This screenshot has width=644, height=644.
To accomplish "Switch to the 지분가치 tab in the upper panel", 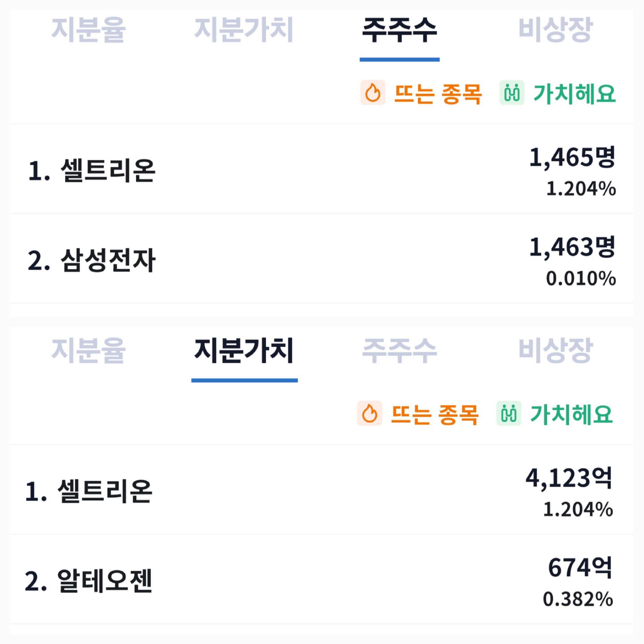I will (x=244, y=30).
